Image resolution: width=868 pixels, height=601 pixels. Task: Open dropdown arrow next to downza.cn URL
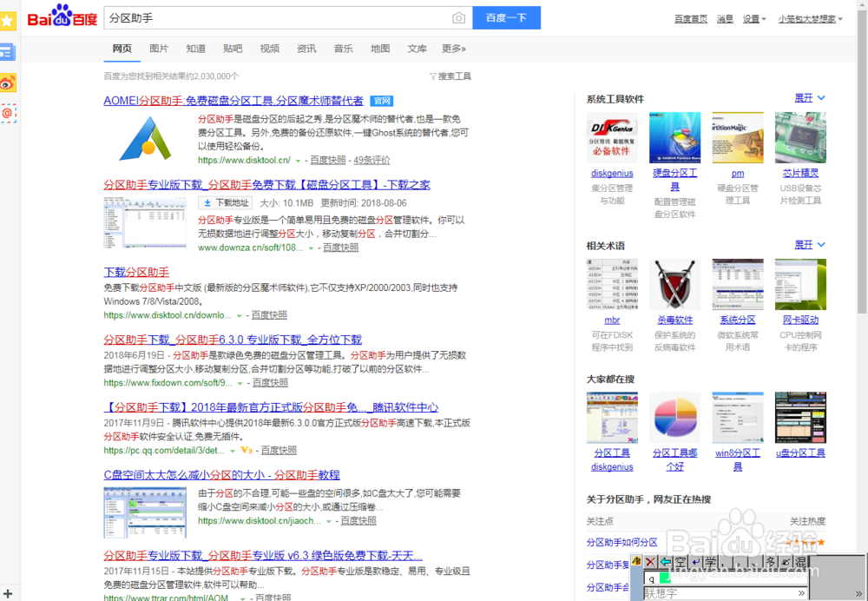311,248
